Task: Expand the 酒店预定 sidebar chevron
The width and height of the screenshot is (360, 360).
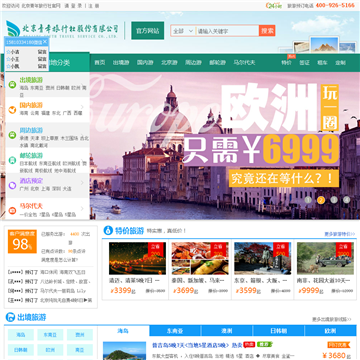Action: pyautogui.click(x=82, y=183)
